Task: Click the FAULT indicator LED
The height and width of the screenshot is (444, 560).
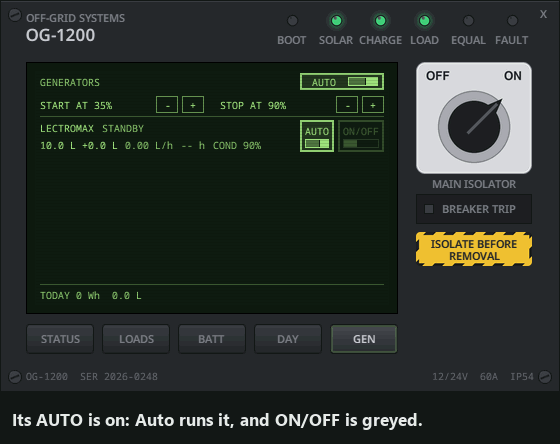Action: [x=512, y=21]
